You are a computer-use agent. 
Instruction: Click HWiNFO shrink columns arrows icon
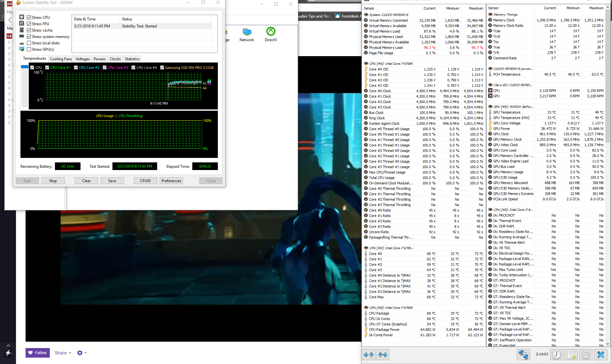click(x=383, y=354)
